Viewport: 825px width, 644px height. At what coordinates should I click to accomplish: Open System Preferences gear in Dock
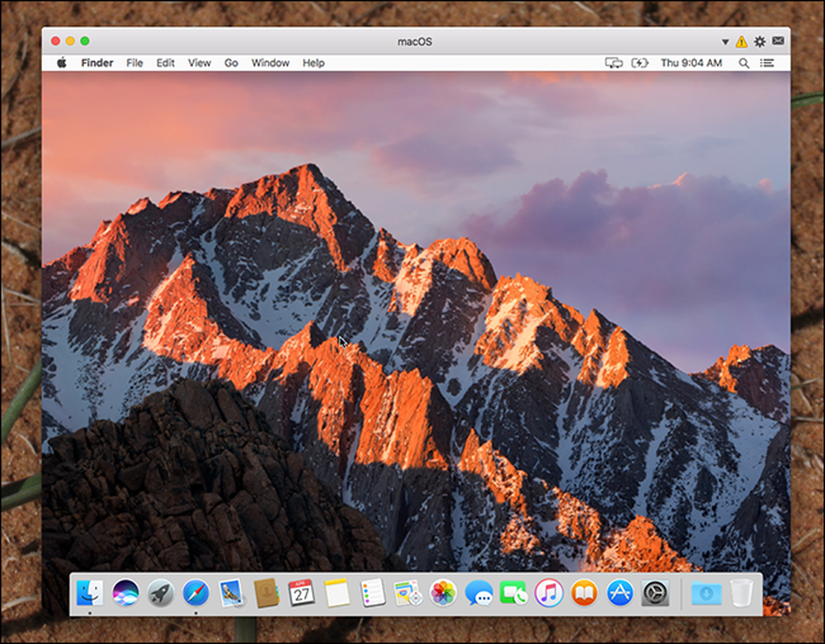click(655, 593)
